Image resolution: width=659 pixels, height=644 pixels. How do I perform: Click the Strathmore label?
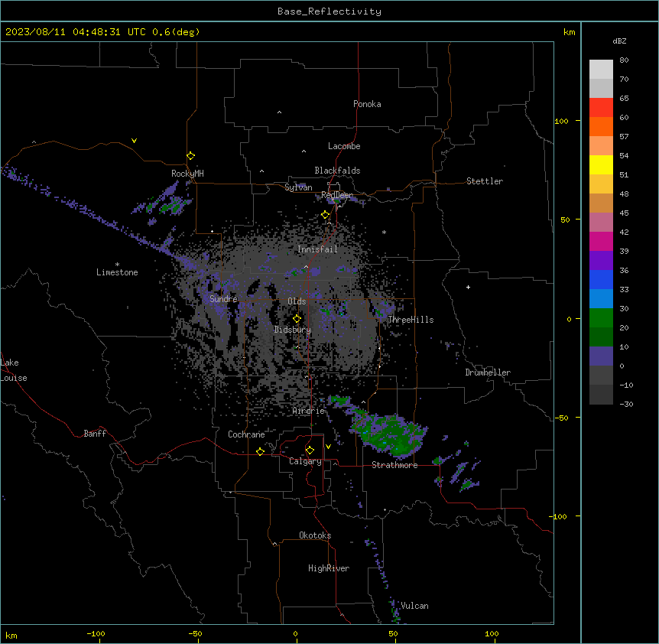click(394, 465)
